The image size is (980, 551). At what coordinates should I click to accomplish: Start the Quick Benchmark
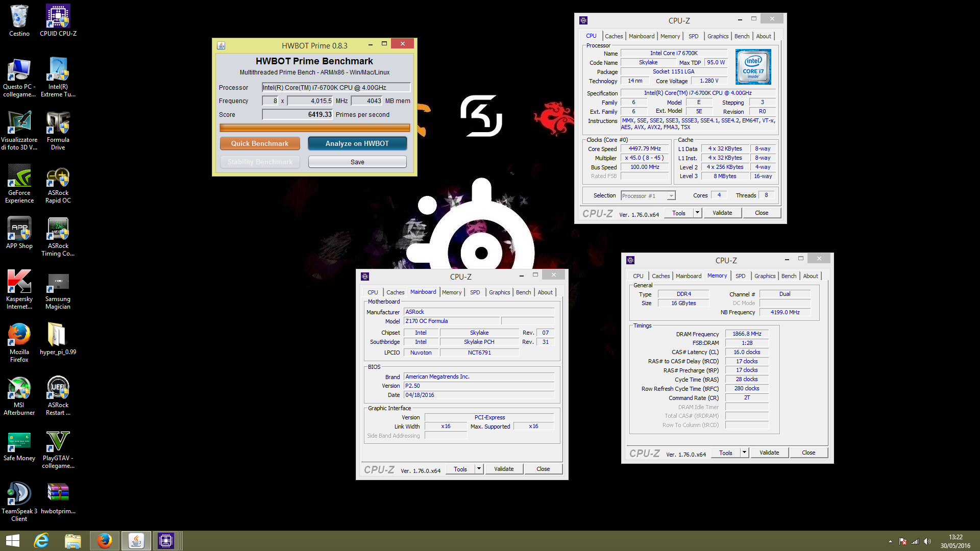pos(260,143)
